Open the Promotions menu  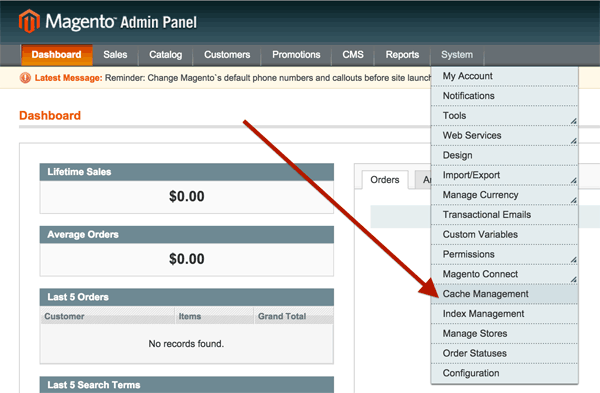pyautogui.click(x=296, y=55)
